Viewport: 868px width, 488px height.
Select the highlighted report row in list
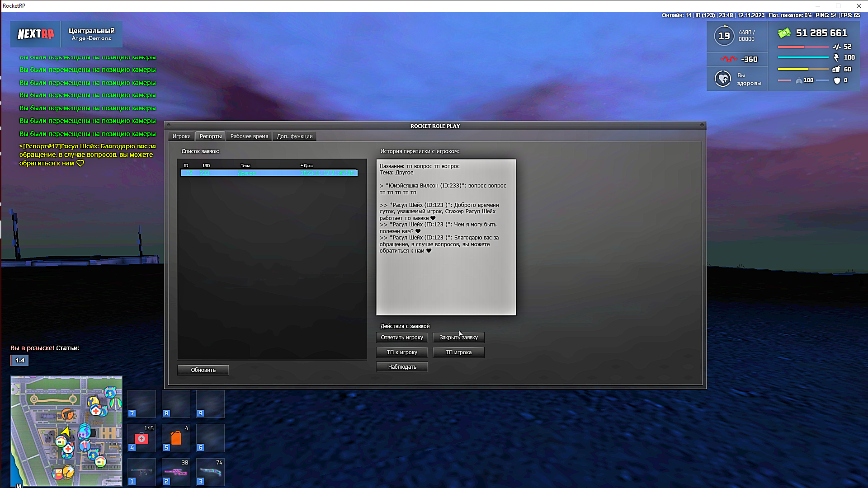tap(269, 174)
